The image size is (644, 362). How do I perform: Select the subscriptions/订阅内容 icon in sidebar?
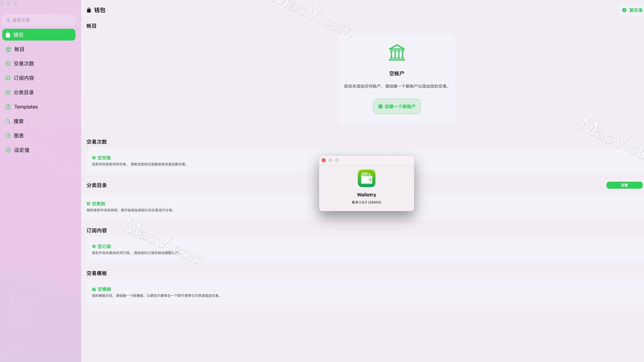(x=8, y=78)
